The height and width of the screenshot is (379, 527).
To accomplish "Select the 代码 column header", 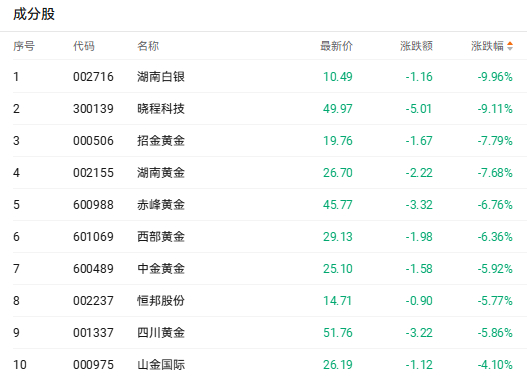I will click(84, 46).
